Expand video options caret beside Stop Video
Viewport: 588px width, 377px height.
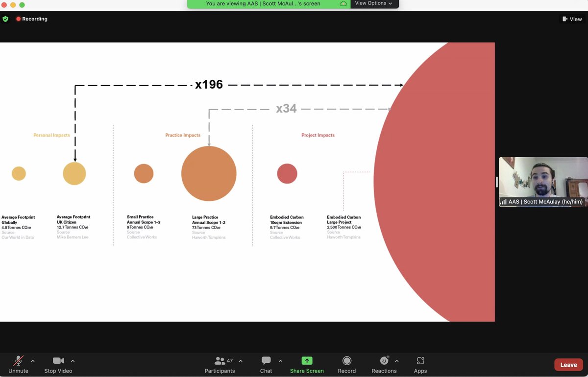[x=73, y=361]
